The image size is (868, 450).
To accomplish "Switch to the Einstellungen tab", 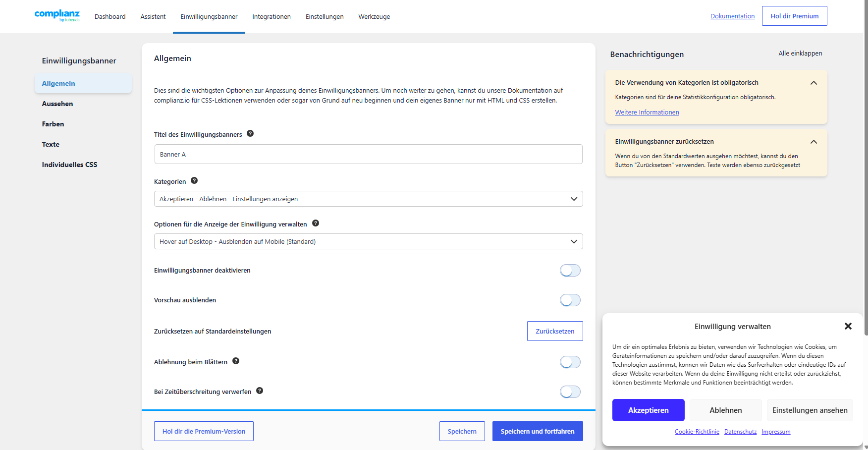I will click(x=325, y=17).
